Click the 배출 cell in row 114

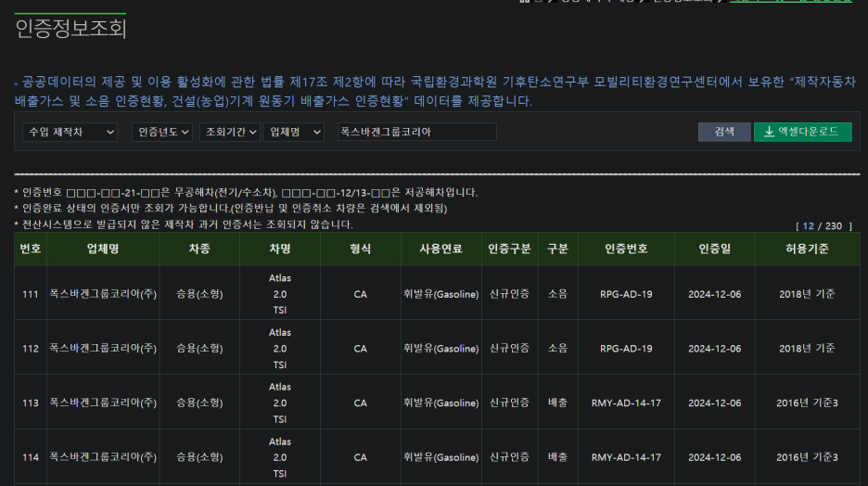pos(557,457)
